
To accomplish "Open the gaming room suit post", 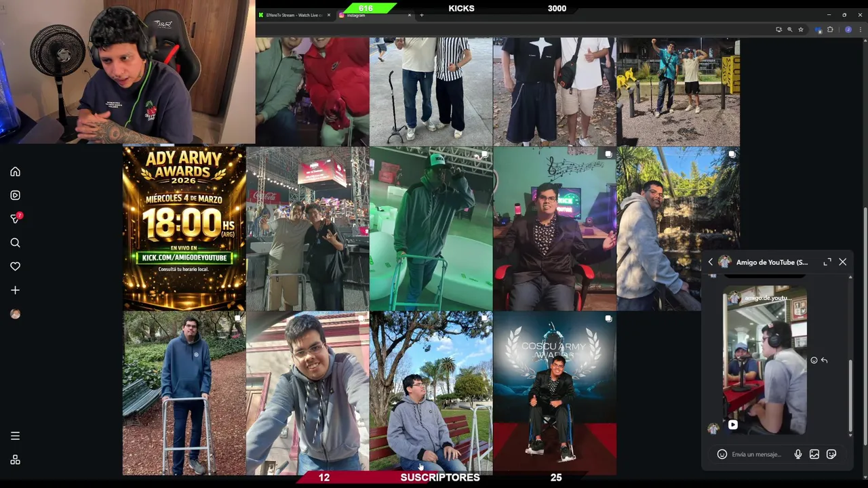I will click(x=555, y=228).
